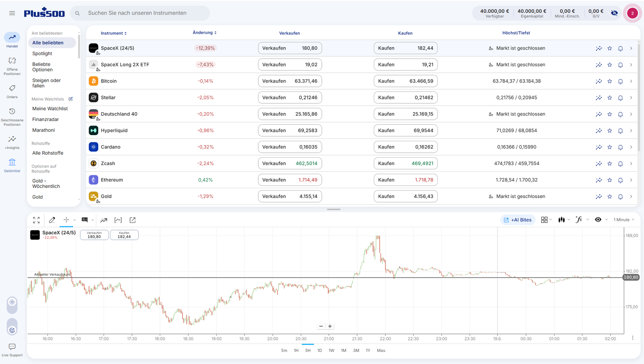The width and height of the screenshot is (644, 364).
Task: Select the chart pattern tool
Action: [x=118, y=220]
